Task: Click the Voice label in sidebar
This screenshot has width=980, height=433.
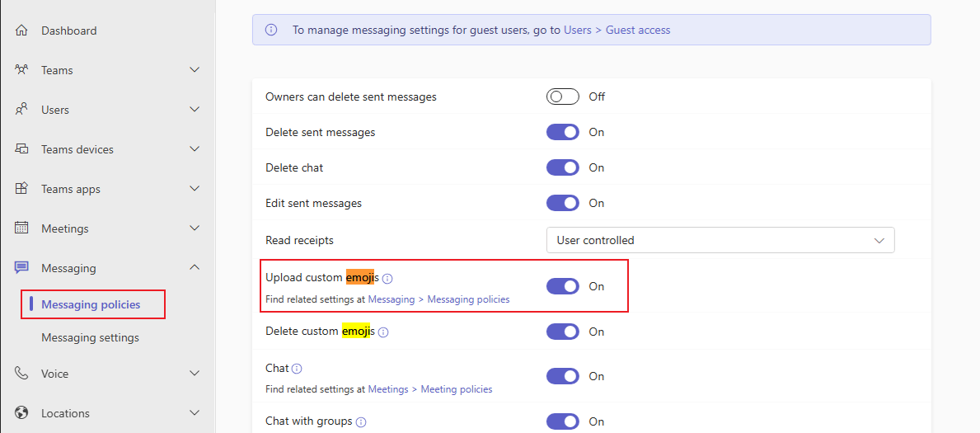Action: click(55, 374)
